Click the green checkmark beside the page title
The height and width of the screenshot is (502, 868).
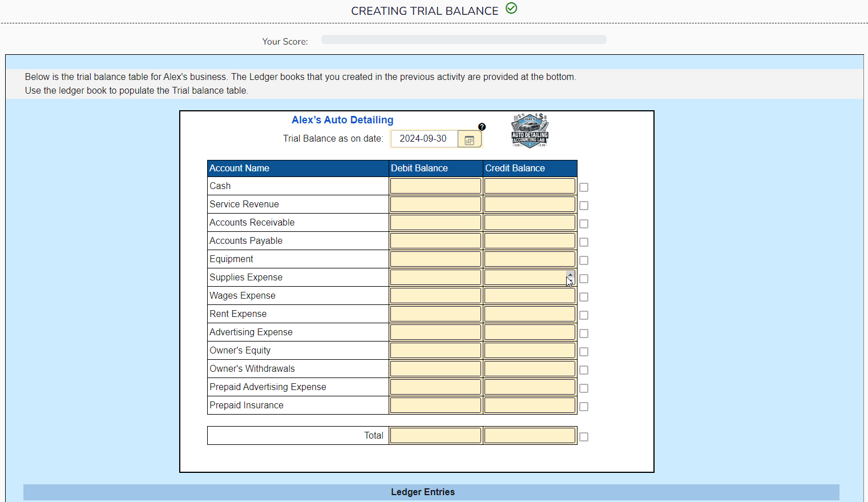tap(511, 9)
